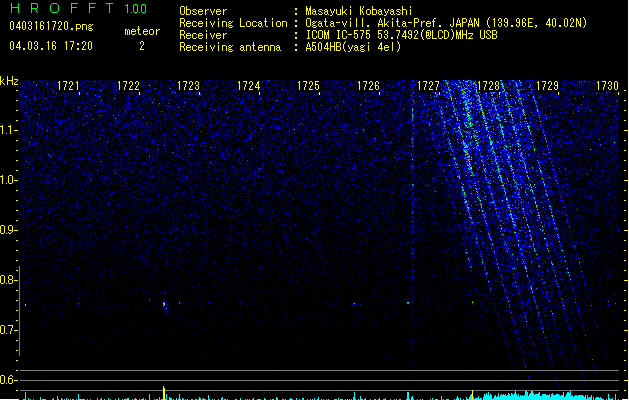Click the A504HB(yagi 4el) antenna text
Screen dimensions: 629x400
point(353,47)
